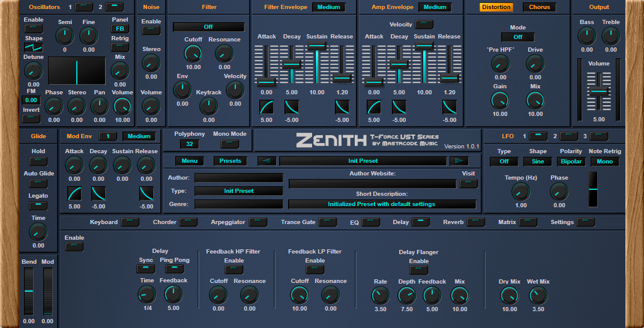Image resolution: width=644 pixels, height=328 pixels.
Task: Click the Filter Resonance knob
Action: [224, 53]
